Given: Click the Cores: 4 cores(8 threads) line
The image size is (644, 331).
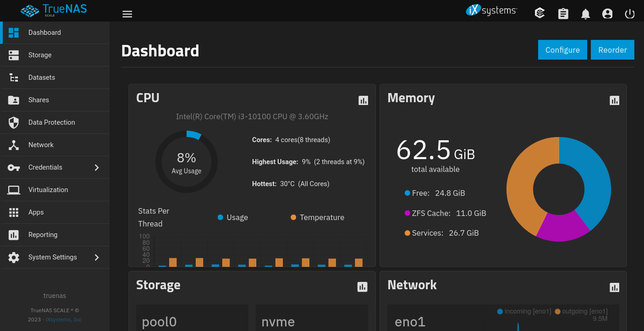Looking at the screenshot, I should click(x=291, y=140).
